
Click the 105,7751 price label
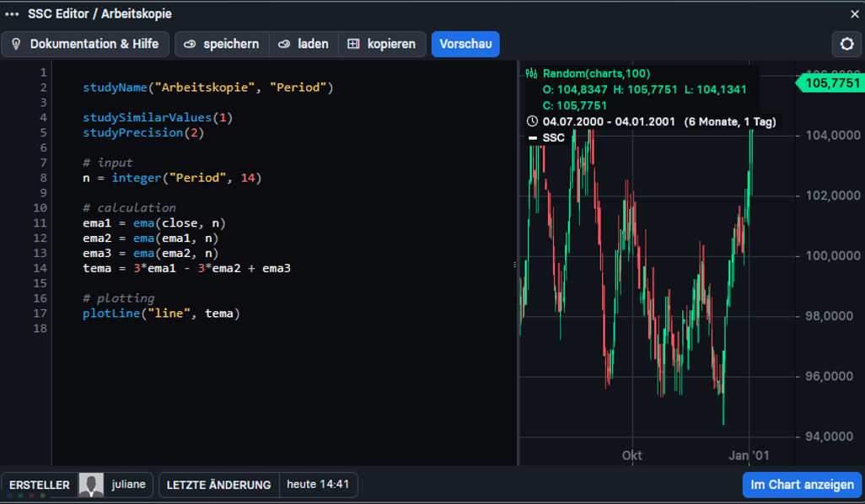(830, 83)
